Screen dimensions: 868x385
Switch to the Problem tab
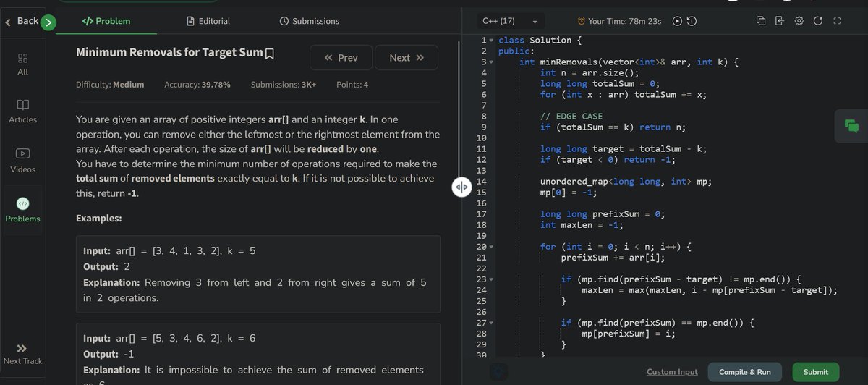(106, 21)
